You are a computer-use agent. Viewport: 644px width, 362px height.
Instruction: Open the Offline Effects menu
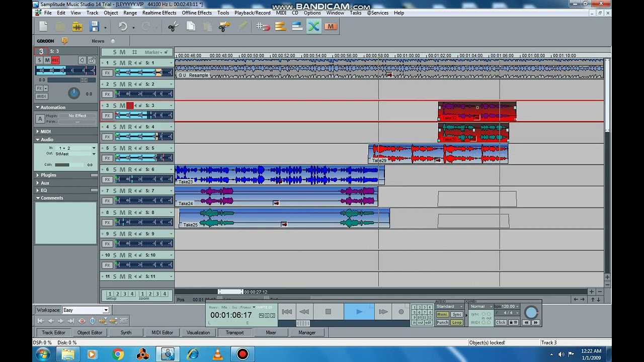click(197, 13)
